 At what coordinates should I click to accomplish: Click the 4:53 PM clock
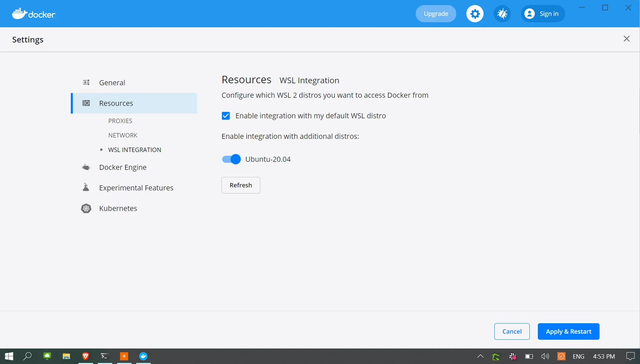pyautogui.click(x=604, y=356)
